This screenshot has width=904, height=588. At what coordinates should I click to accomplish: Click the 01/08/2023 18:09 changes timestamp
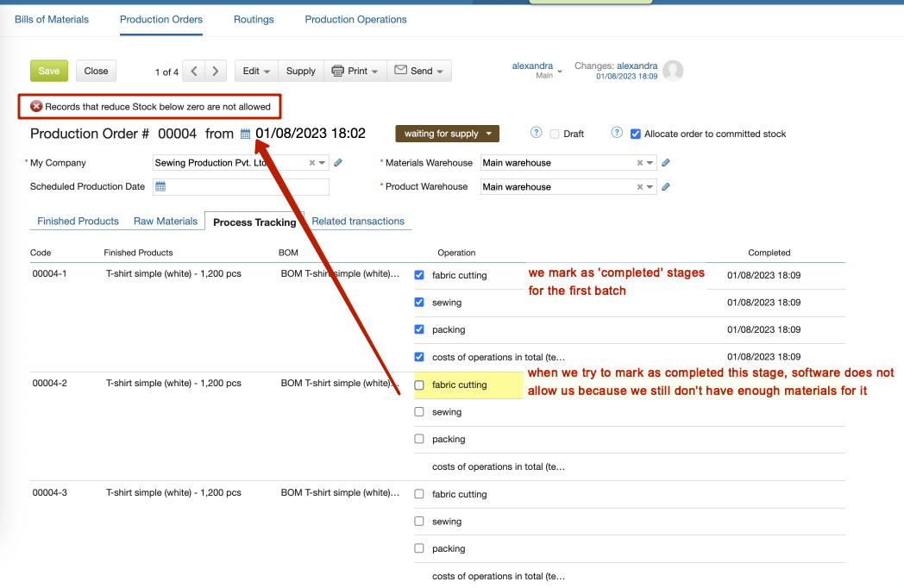[x=627, y=76]
